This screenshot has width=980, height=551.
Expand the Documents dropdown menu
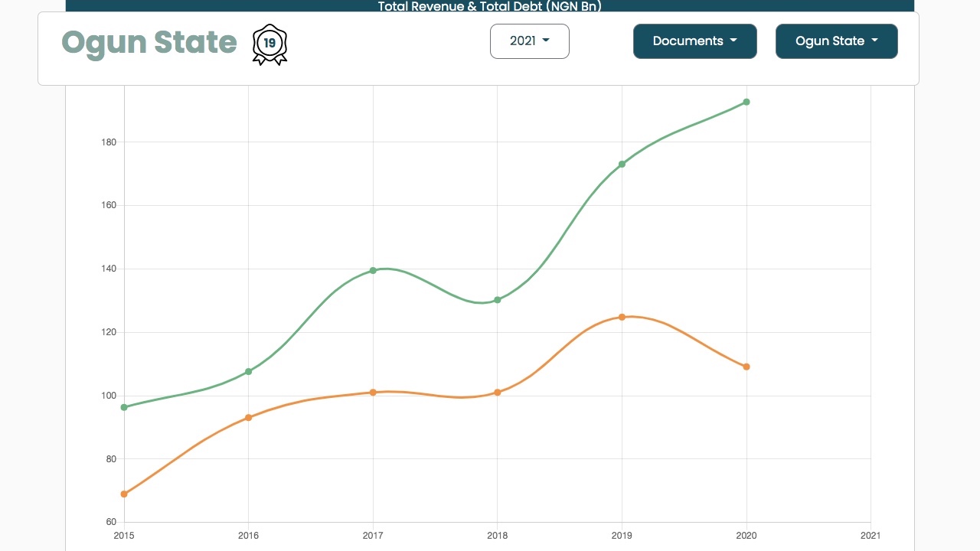tap(695, 41)
